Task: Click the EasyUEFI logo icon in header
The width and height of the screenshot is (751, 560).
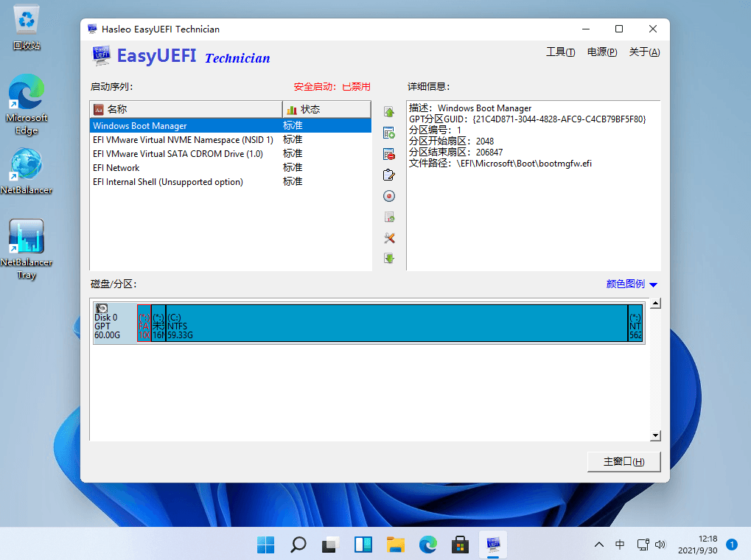Action: tap(101, 55)
